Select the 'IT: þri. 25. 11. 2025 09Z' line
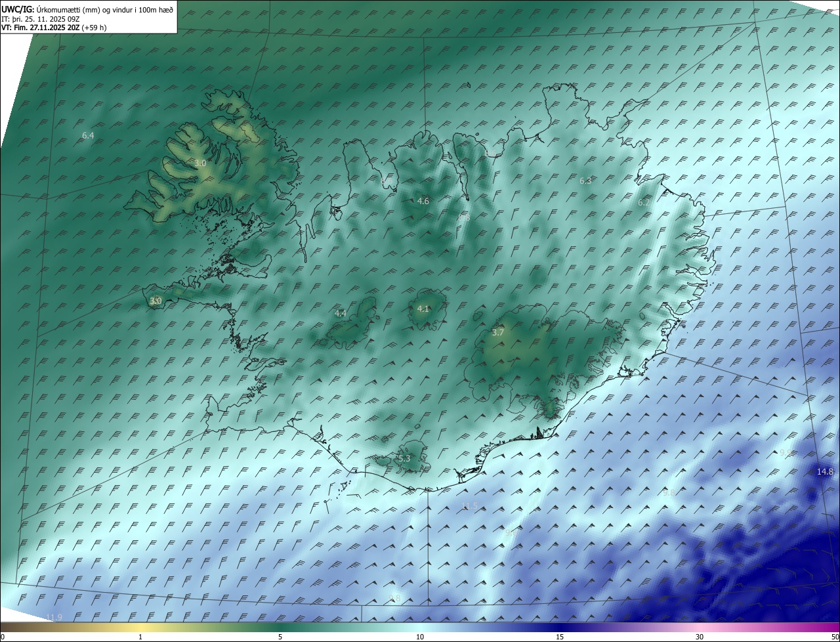The image size is (840, 642). point(41,19)
